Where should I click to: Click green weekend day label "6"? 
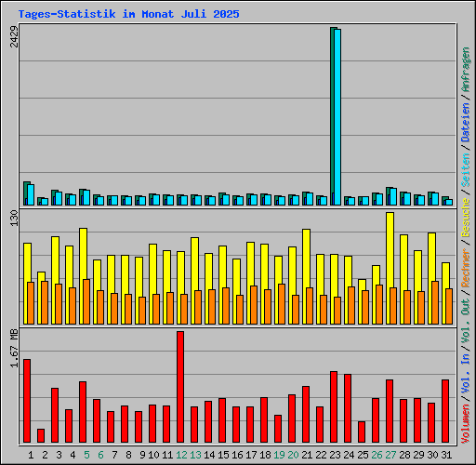coord(100,455)
